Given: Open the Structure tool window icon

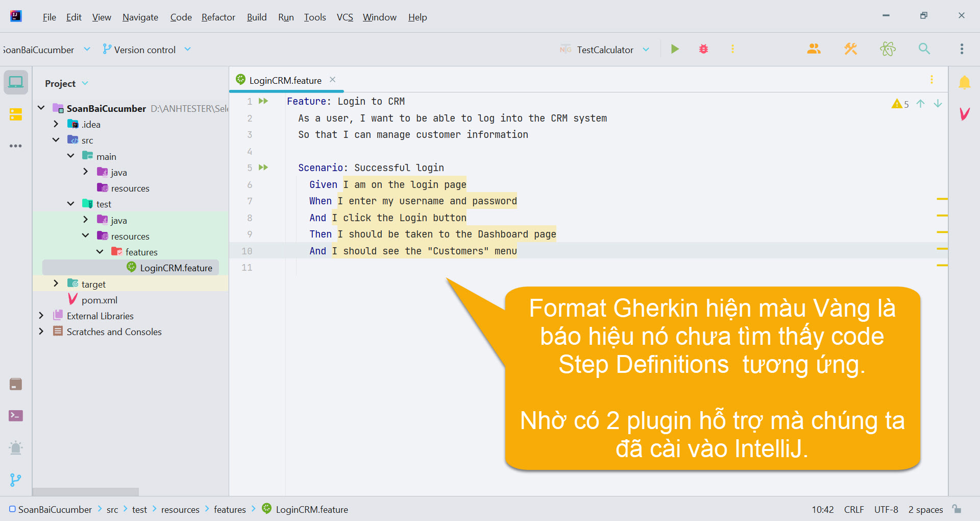Looking at the screenshot, I should 16,114.
